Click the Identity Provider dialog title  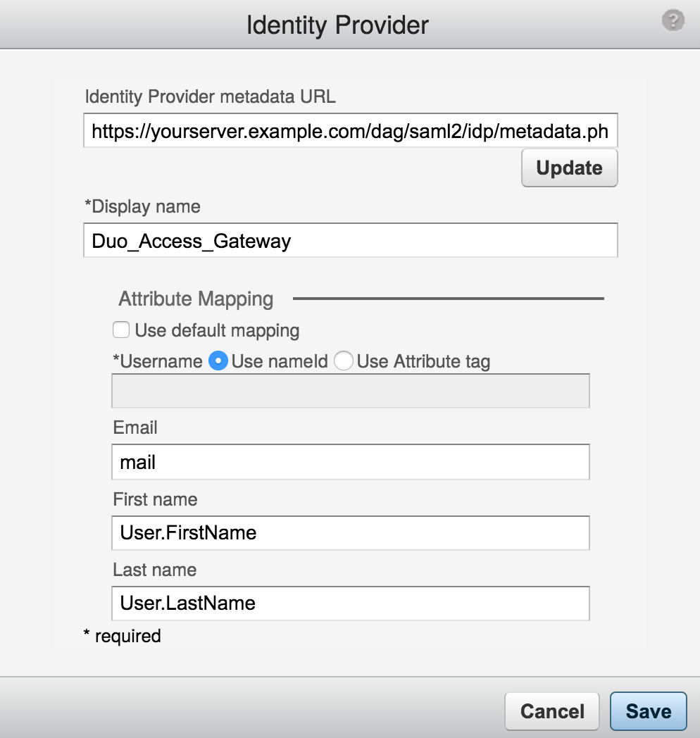[x=337, y=25]
